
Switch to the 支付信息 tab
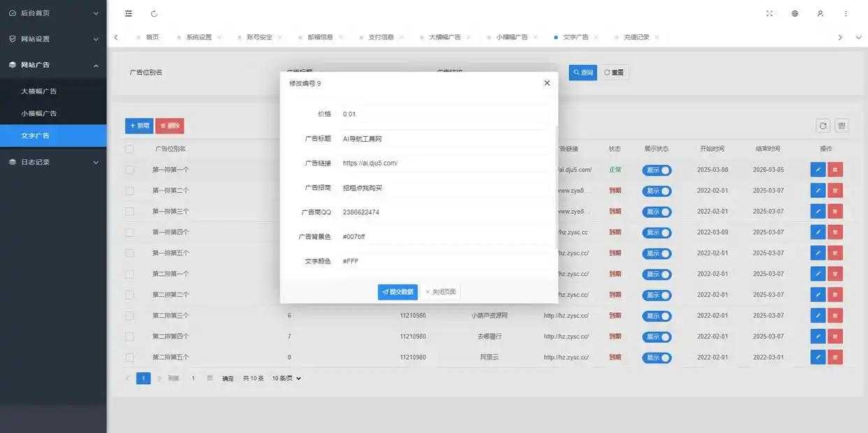pyautogui.click(x=381, y=38)
